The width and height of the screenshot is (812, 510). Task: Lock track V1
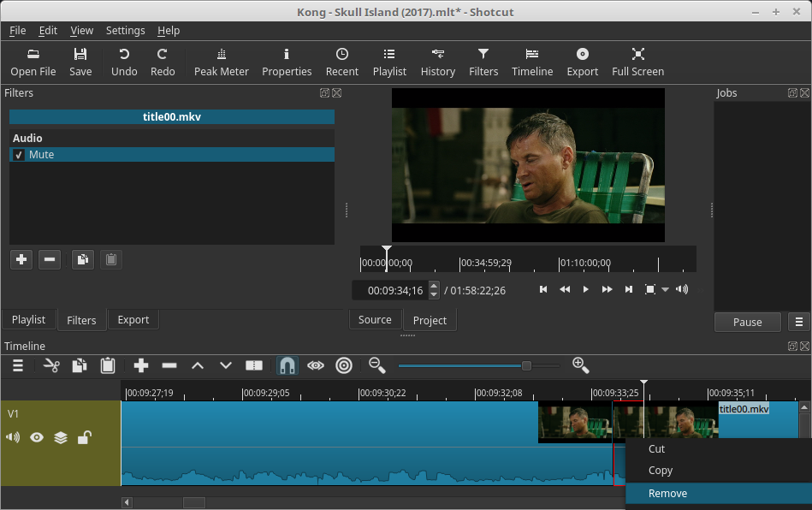coord(85,437)
